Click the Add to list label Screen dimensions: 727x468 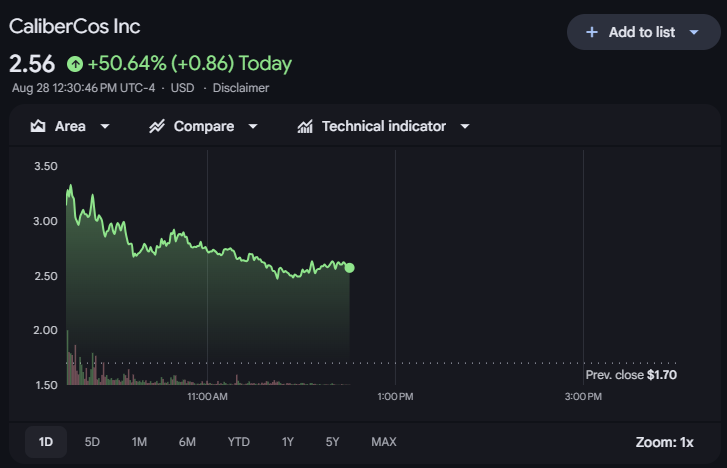coord(642,32)
